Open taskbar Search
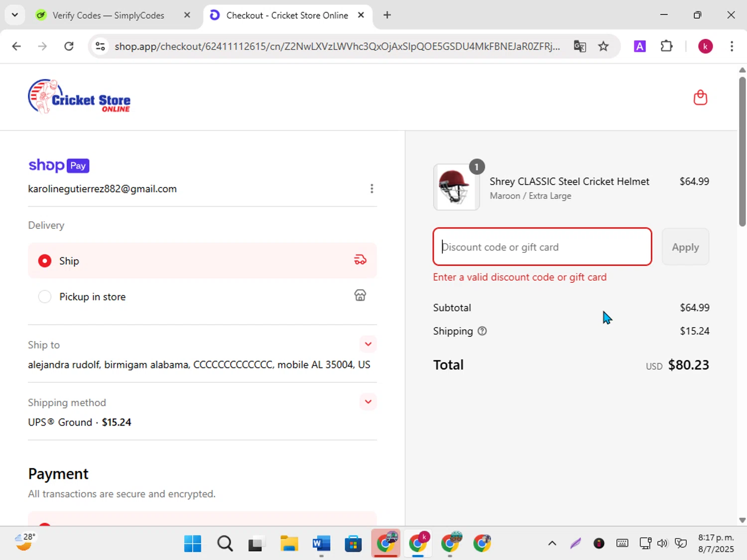The height and width of the screenshot is (560, 747). (x=225, y=543)
